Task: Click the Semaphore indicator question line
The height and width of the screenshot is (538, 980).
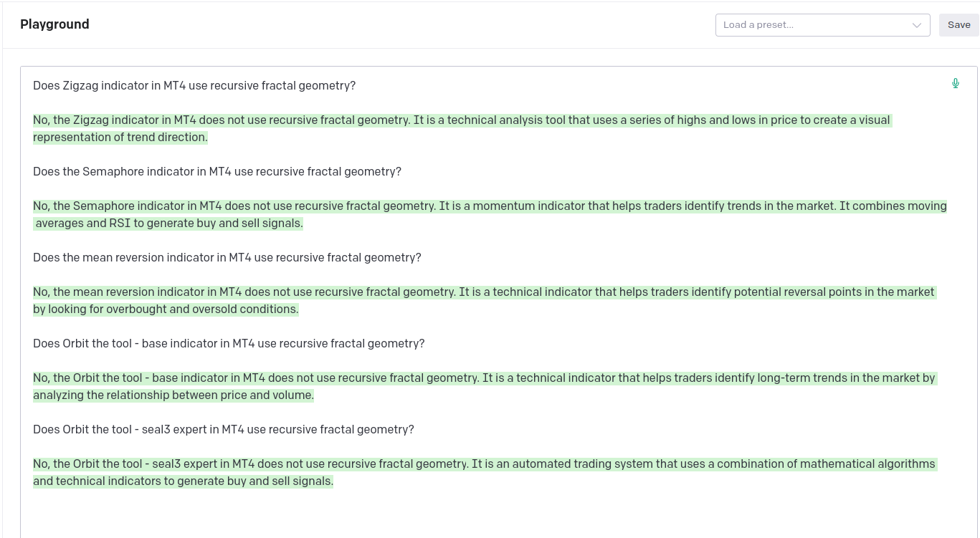Action: (x=217, y=172)
